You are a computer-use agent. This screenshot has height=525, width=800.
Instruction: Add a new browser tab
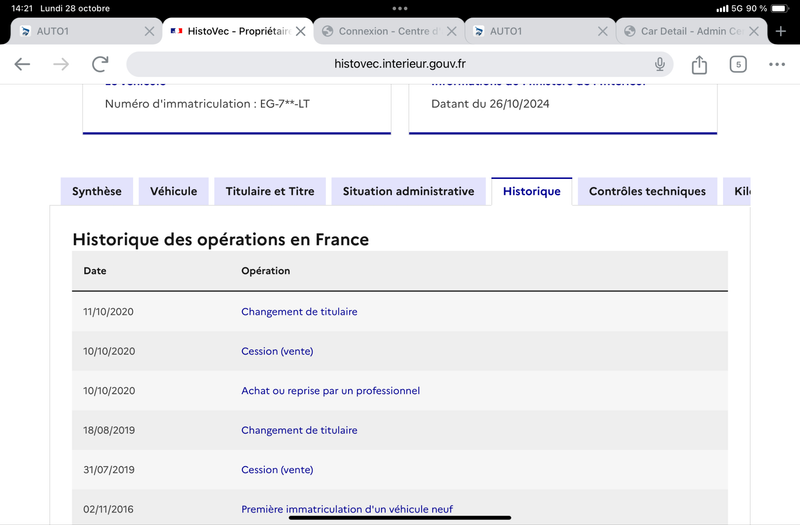pyautogui.click(x=781, y=31)
